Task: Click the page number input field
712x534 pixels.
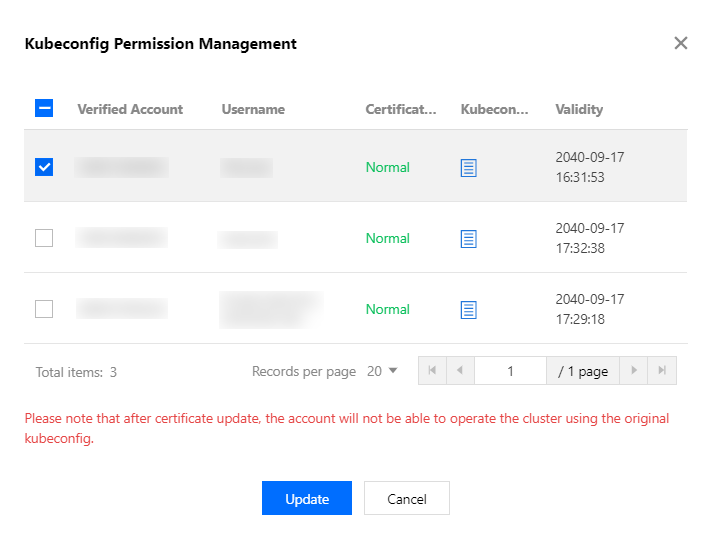Action: point(510,371)
